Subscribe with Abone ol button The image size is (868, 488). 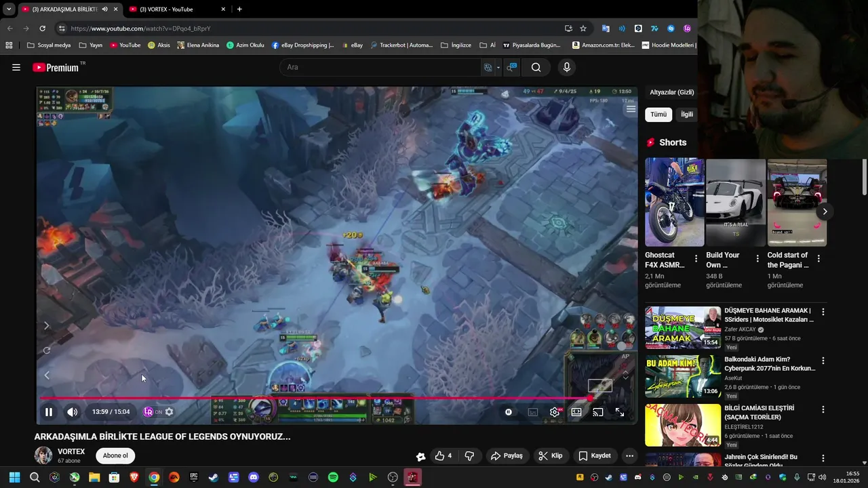[115, 455]
